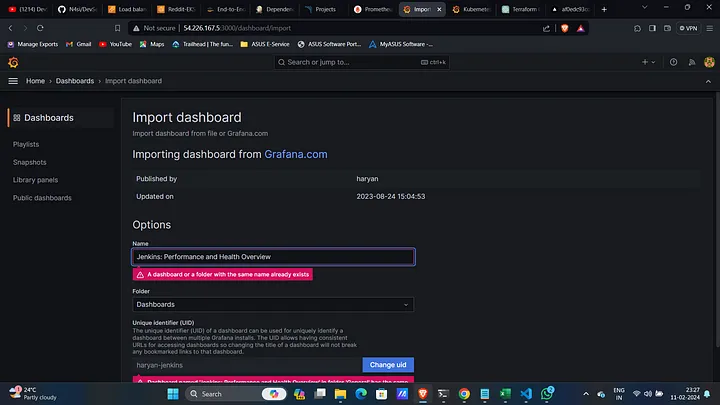Viewport: 720px width, 405px height.
Task: Click the share page icon in address bar
Action: click(546, 28)
